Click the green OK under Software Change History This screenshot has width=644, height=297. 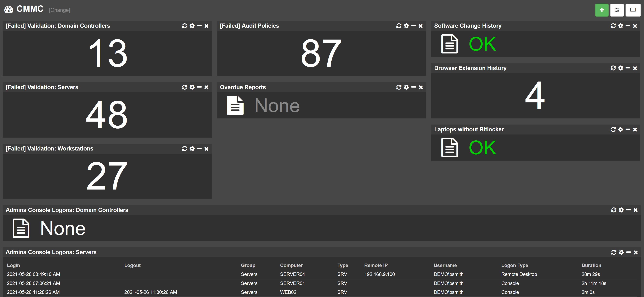pyautogui.click(x=482, y=44)
